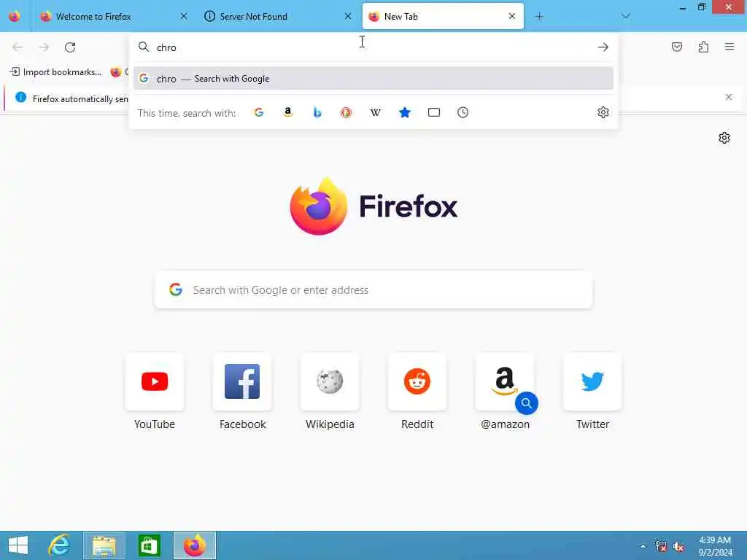Click Import bookmarks in bookmarks toolbar
747x560 pixels.
click(55, 72)
